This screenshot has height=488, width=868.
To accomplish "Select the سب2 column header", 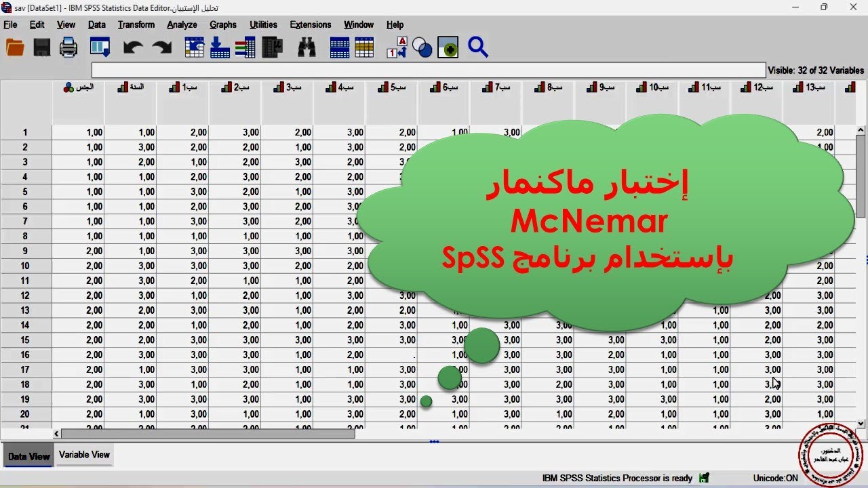I will 235,103.
